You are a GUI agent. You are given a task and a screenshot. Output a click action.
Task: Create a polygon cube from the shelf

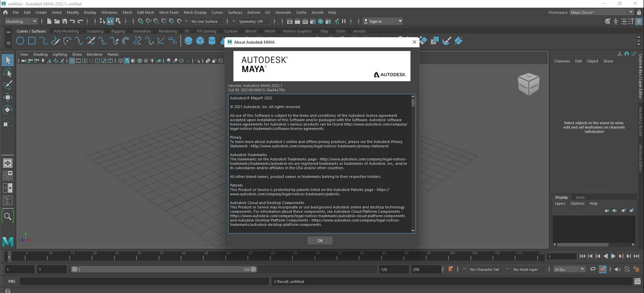pos(200,41)
